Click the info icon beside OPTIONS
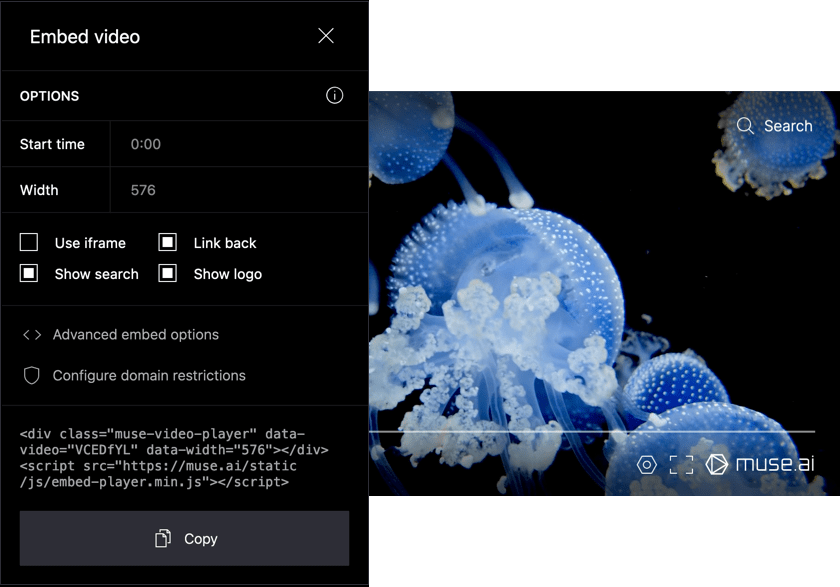The width and height of the screenshot is (840, 587). (x=335, y=96)
